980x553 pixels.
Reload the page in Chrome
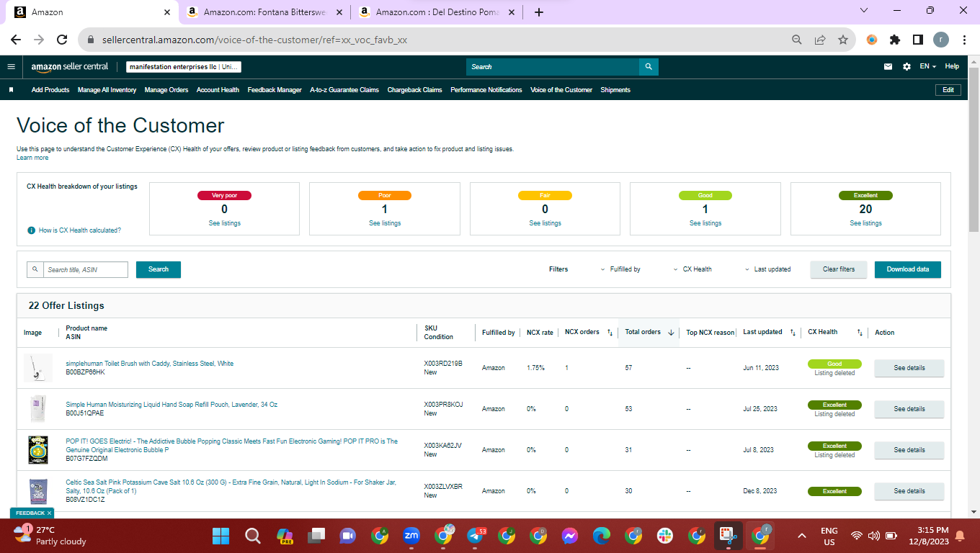[62, 40]
